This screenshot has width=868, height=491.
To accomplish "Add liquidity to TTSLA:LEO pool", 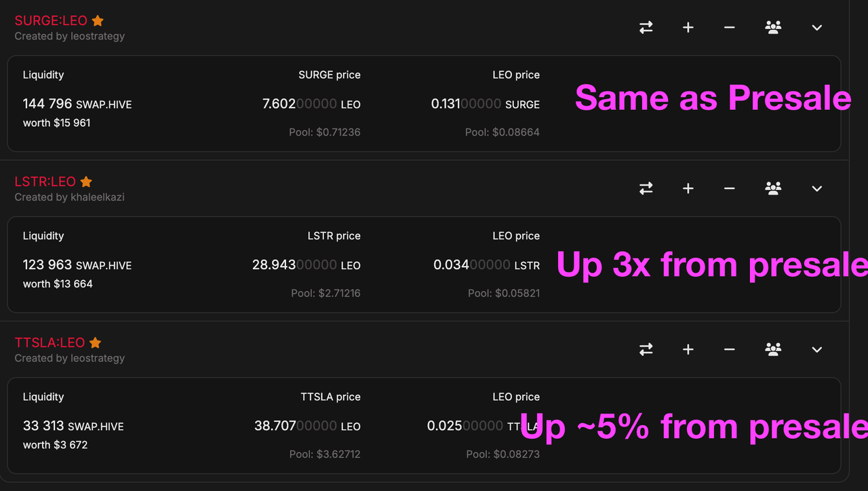I will coord(688,349).
